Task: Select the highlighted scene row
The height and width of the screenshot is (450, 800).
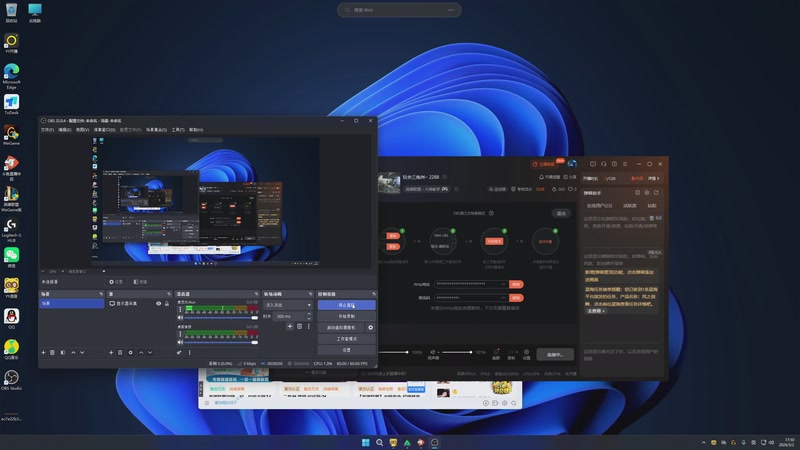Action: pos(71,304)
